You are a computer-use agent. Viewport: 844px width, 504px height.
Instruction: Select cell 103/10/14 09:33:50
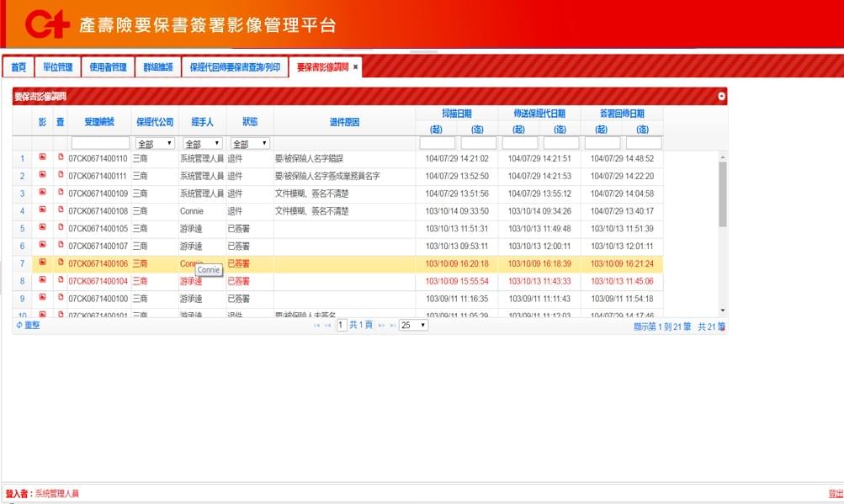tap(457, 211)
